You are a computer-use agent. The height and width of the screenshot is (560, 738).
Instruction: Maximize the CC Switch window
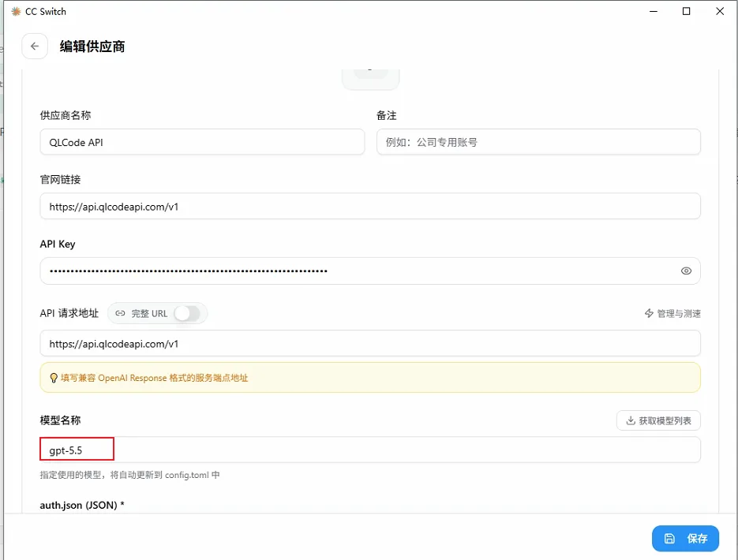coord(686,11)
